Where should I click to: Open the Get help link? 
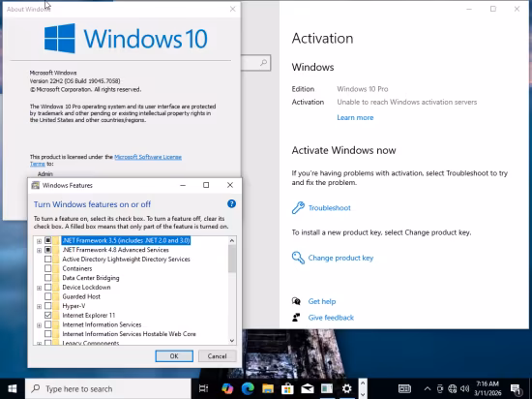coord(322,301)
